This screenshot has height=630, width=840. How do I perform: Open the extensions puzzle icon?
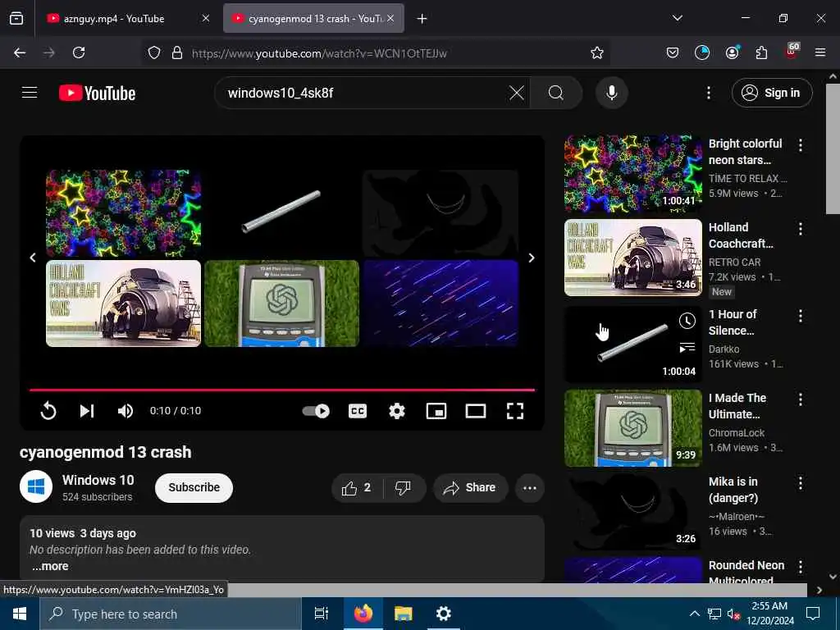point(761,52)
